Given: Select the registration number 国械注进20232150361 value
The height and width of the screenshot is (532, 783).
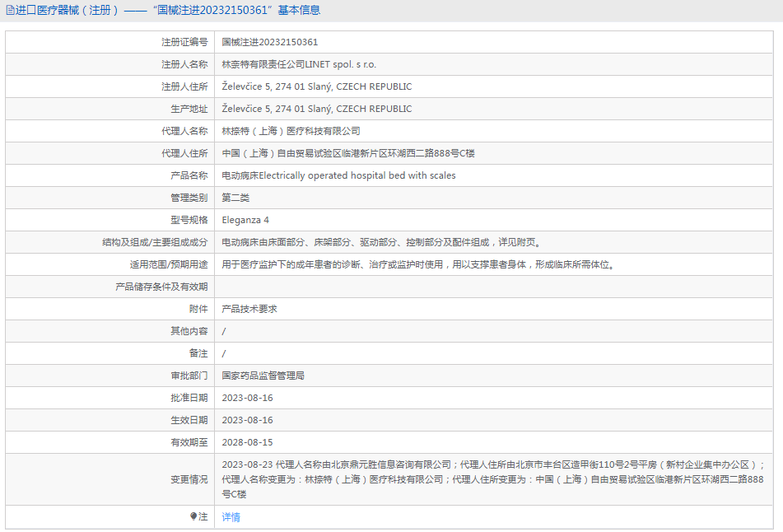Looking at the screenshot, I should click(x=270, y=42).
